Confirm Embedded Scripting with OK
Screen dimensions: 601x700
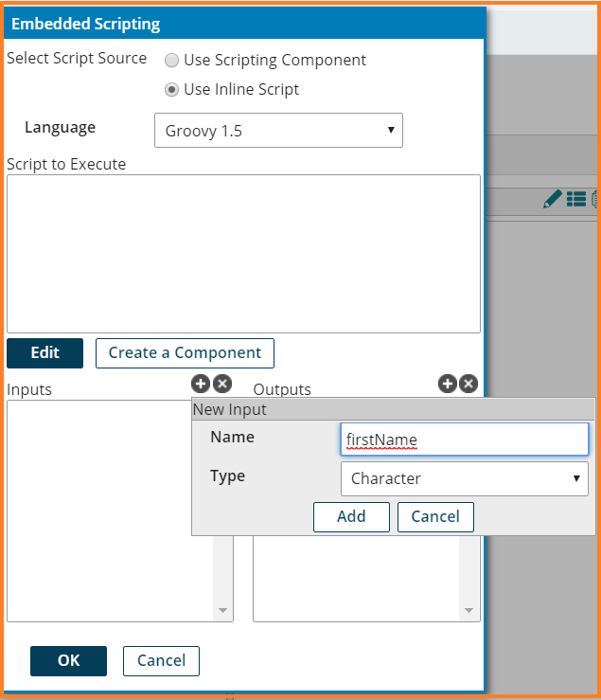click(68, 660)
